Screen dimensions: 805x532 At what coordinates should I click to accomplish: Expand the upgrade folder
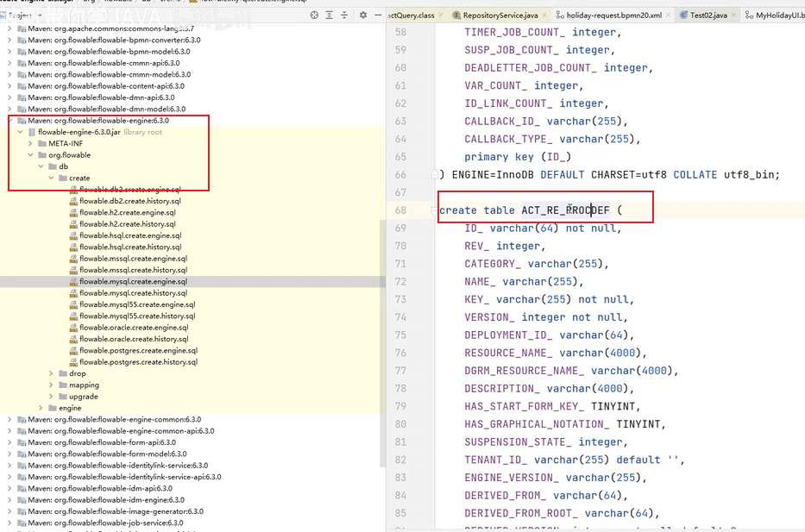(x=51, y=397)
